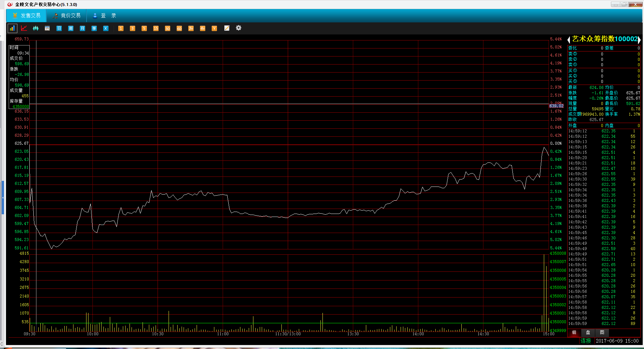Select the 14:59:30 trade row with volume 39
The height and width of the screenshot is (349, 644).
point(604,179)
